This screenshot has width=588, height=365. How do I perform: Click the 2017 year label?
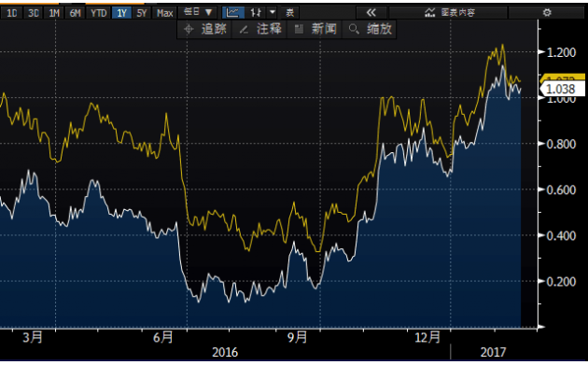pyautogui.click(x=493, y=352)
